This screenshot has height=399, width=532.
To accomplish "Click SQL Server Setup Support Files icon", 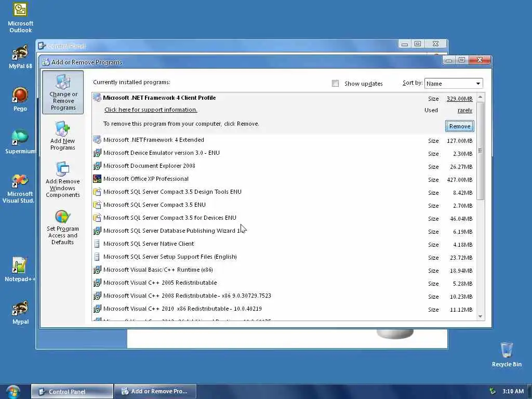I will pyautogui.click(x=97, y=257).
